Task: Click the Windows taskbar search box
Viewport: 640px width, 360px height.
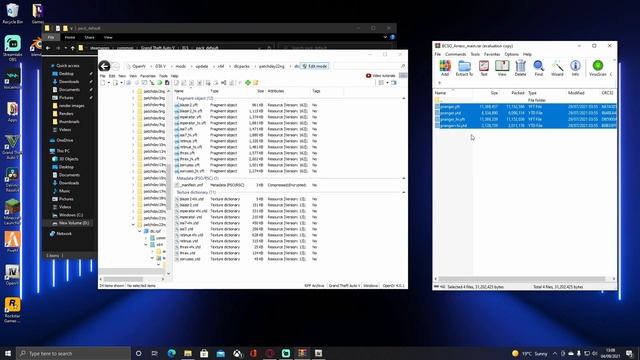Action: (x=73, y=353)
